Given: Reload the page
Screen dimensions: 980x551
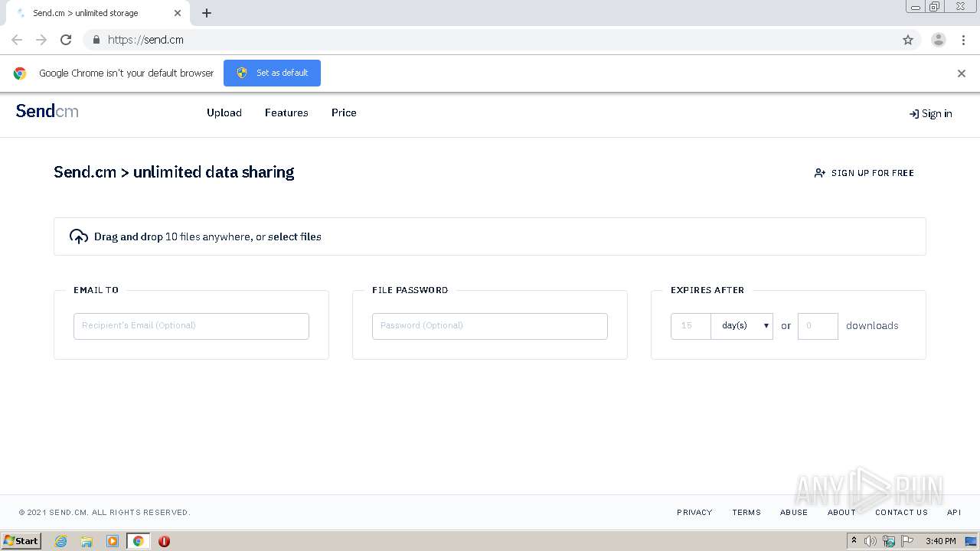Looking at the screenshot, I should coord(66,40).
